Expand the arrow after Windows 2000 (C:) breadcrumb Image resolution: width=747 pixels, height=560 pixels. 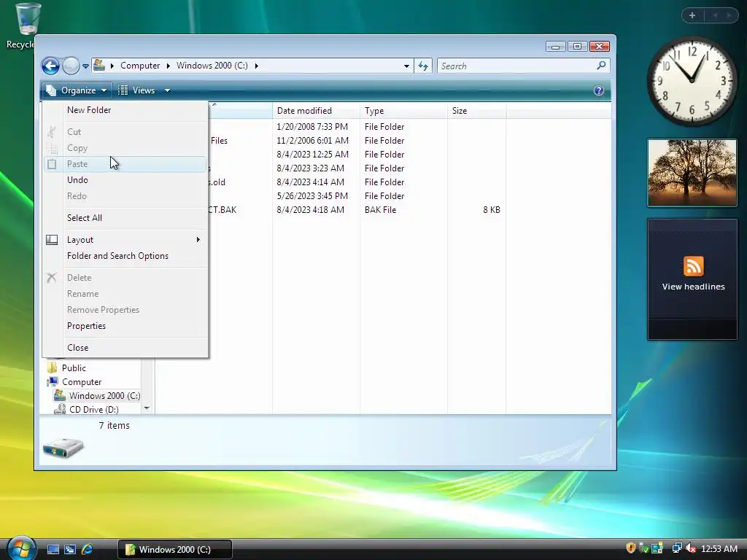click(x=256, y=66)
